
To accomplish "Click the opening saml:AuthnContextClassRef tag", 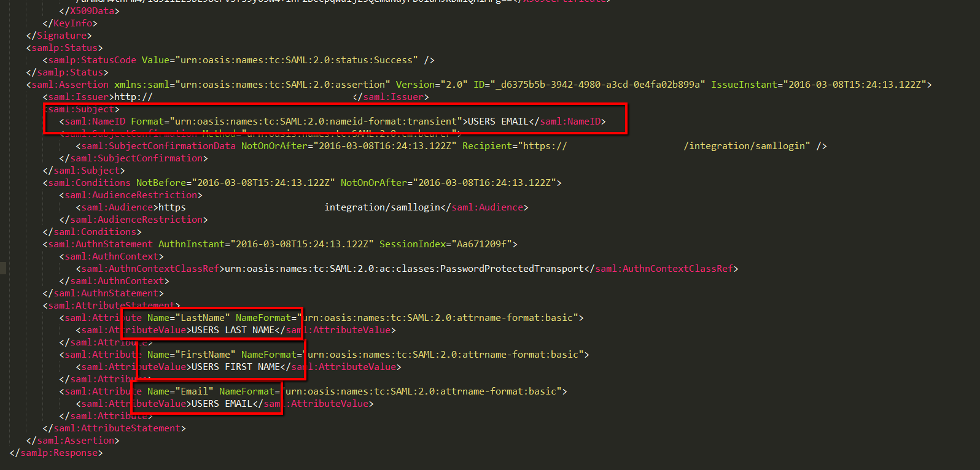I will (150, 269).
